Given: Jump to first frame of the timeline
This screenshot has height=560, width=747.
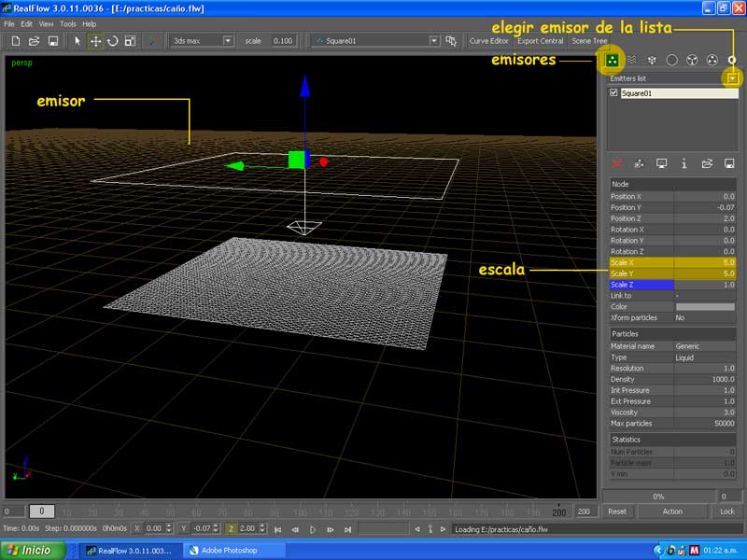Looking at the screenshot, I should [277, 529].
